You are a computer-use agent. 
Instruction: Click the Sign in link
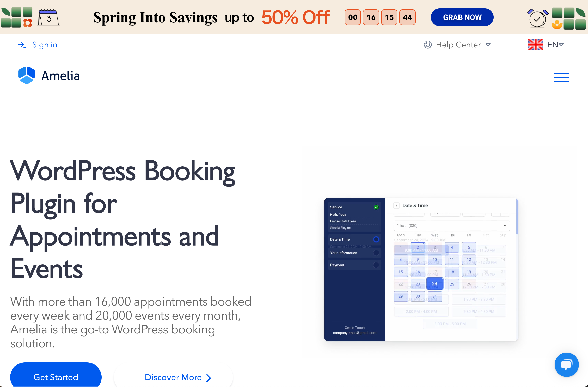click(x=45, y=45)
